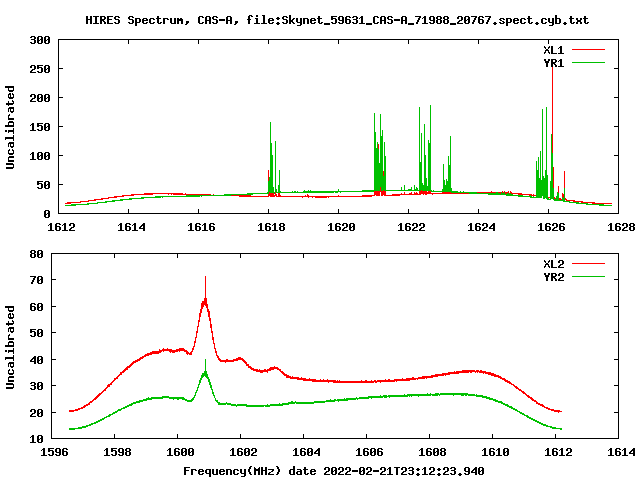Select the YR2 legend label

tap(553, 277)
